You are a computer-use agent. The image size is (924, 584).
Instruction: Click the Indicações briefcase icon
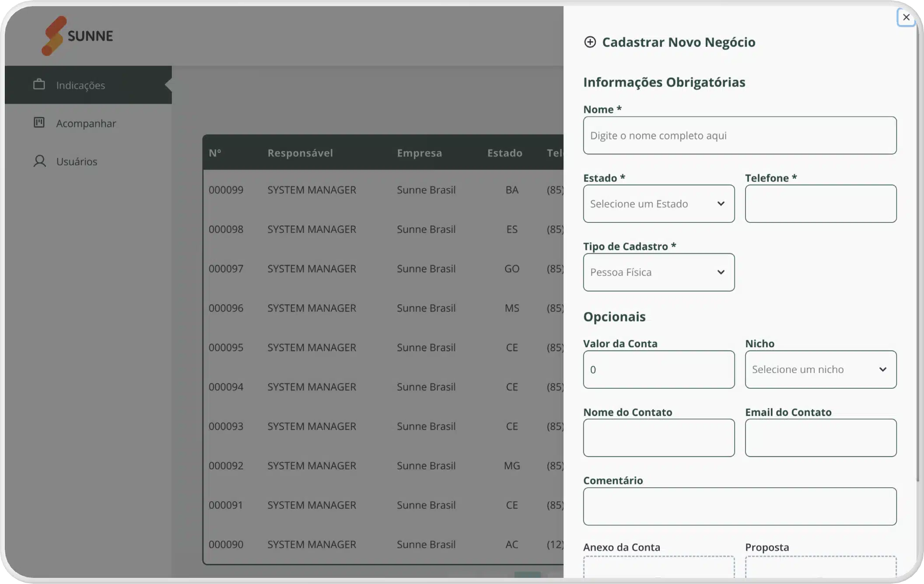(39, 84)
